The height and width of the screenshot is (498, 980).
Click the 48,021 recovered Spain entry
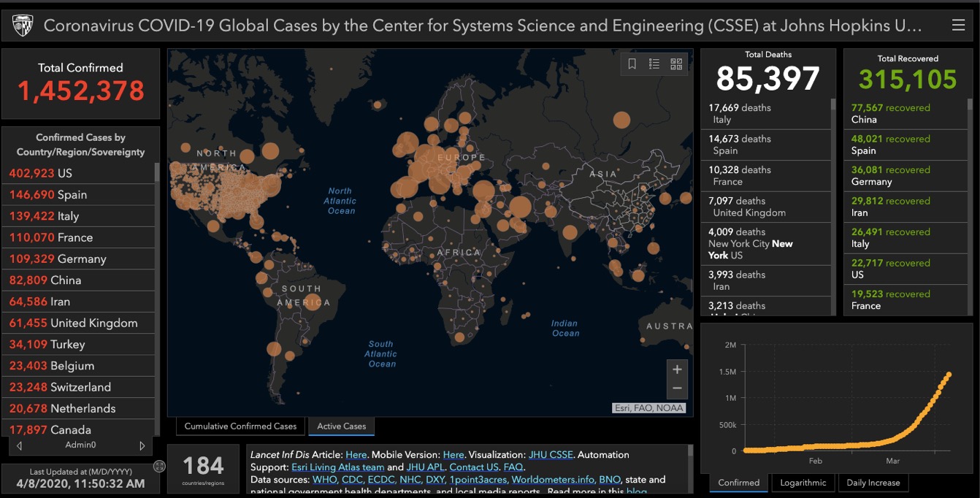[905, 145]
